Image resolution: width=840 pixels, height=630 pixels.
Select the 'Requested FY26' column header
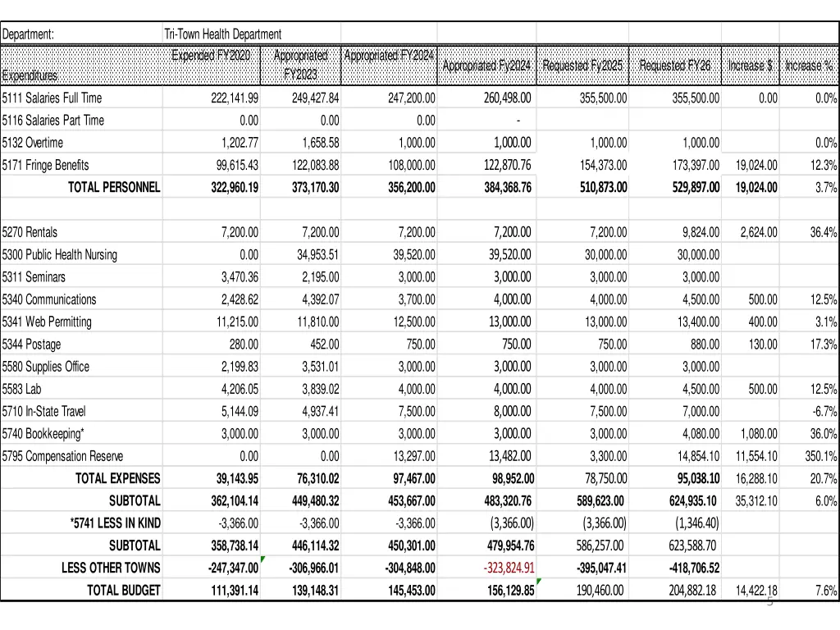click(x=675, y=66)
